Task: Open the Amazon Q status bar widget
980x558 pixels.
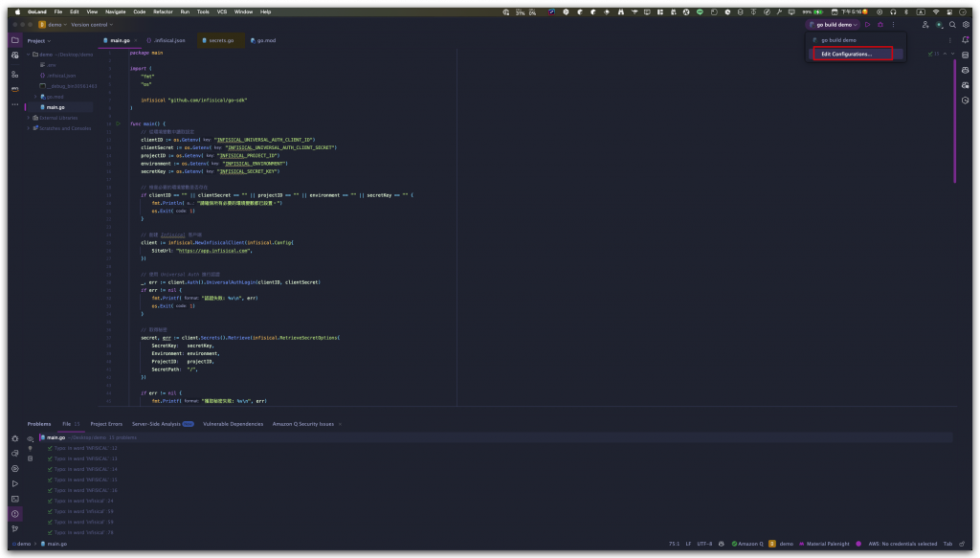Action: coord(747,544)
